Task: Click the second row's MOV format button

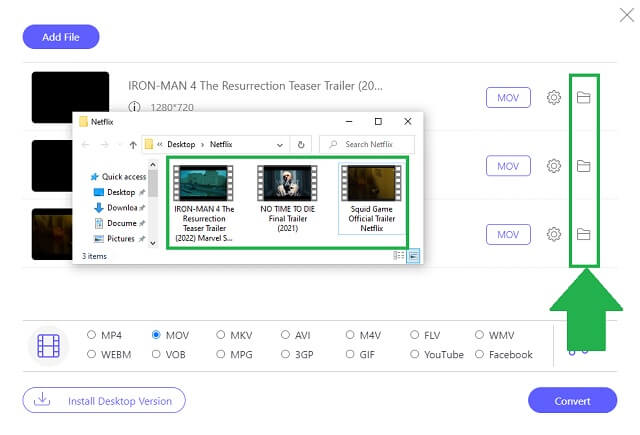Action: [508, 166]
